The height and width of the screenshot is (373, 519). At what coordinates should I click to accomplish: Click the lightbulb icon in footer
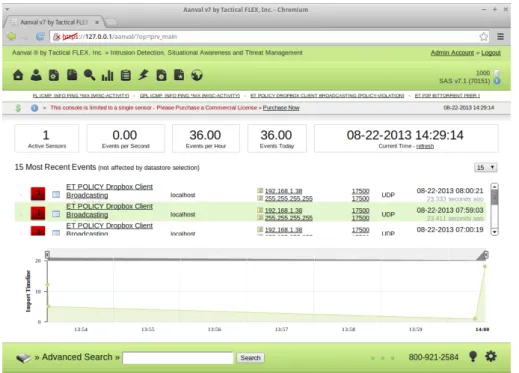(x=473, y=356)
